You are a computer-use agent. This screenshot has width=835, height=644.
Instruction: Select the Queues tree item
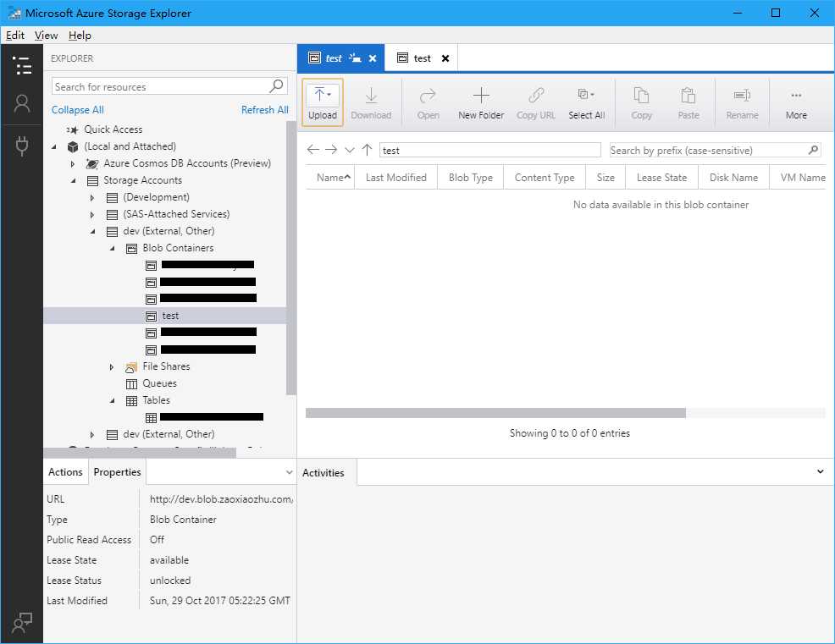click(x=159, y=383)
